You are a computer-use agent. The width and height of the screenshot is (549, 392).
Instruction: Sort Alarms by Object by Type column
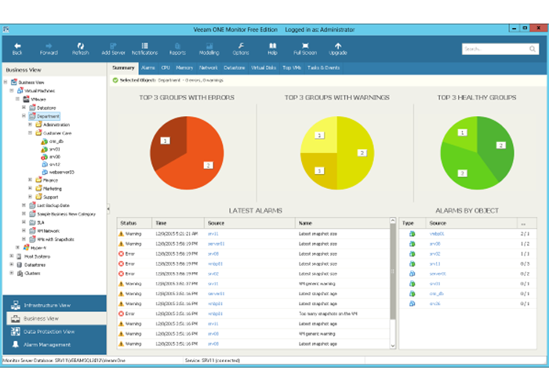[x=412, y=223]
